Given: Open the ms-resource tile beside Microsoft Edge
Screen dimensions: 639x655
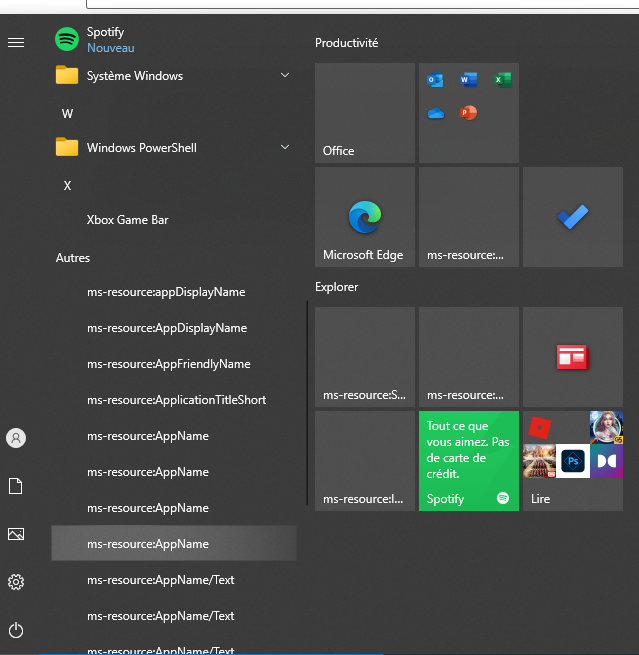Looking at the screenshot, I should 469,217.
